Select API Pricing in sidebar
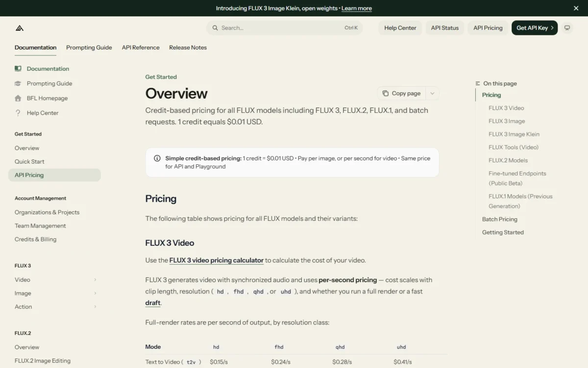Viewport: 588px width, 368px height. (54, 175)
